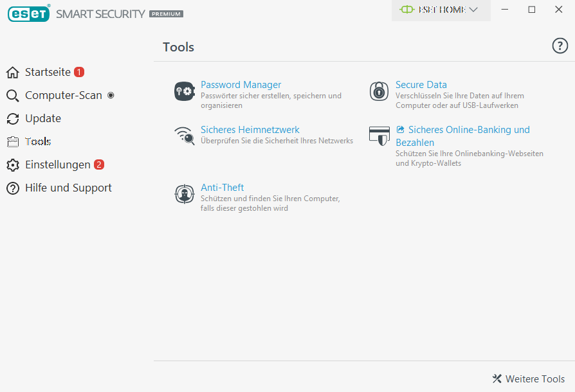Click the Tools page heading
This screenshot has height=392, width=575.
pyautogui.click(x=178, y=47)
